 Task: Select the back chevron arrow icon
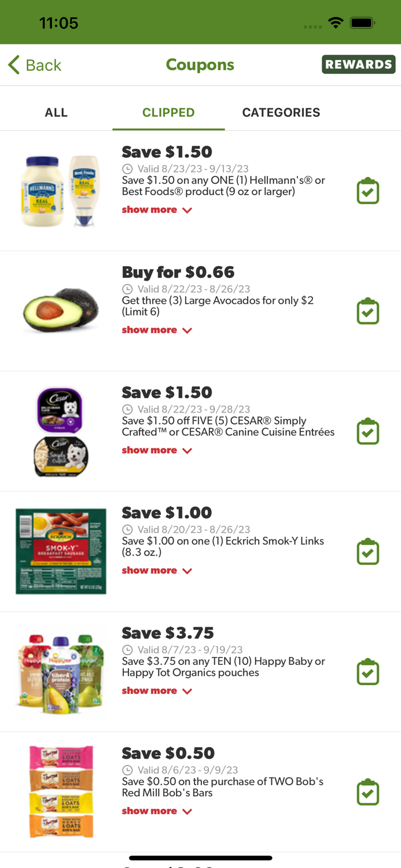[12, 64]
